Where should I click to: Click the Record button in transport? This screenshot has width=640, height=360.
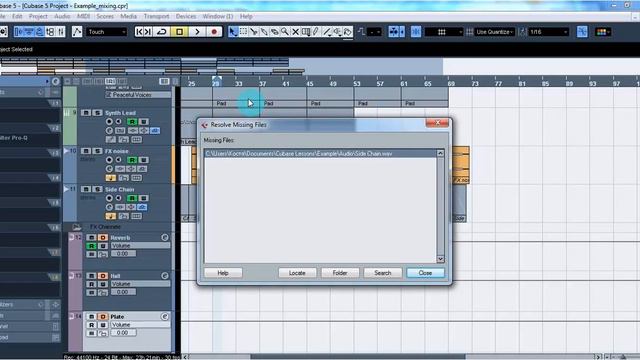point(214,32)
